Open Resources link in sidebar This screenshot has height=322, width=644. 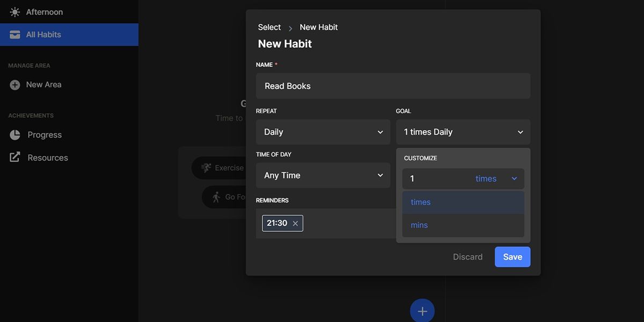[x=69, y=157]
